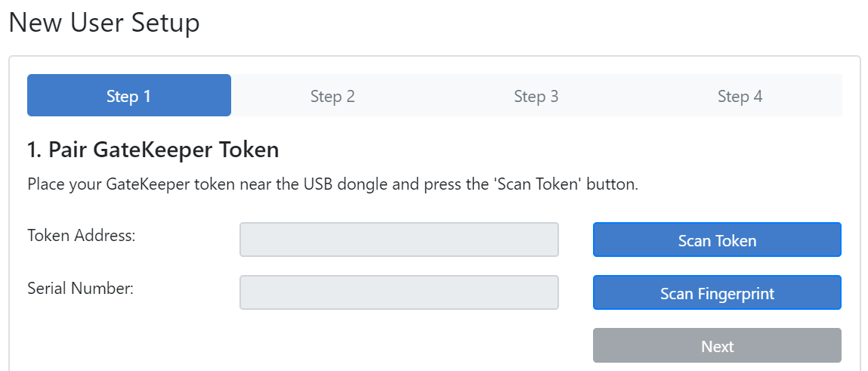Focus the Token Address input field

pyautogui.click(x=399, y=240)
